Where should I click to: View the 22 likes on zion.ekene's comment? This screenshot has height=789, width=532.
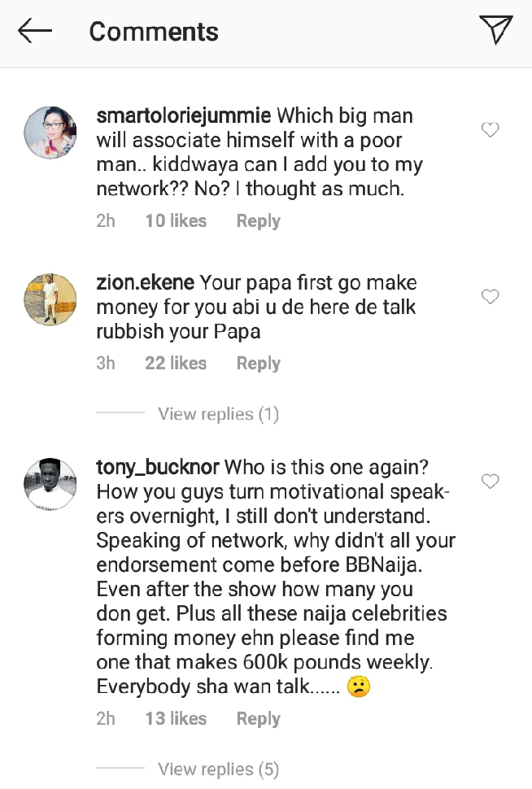176,364
